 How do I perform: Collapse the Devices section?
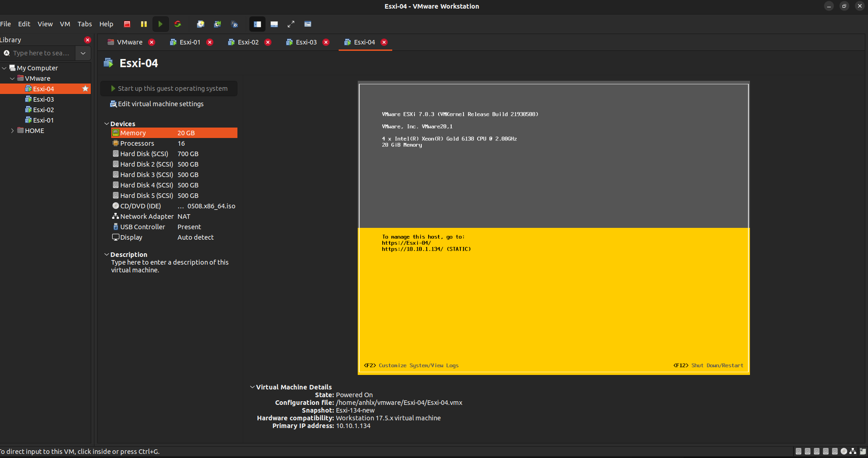click(x=107, y=124)
